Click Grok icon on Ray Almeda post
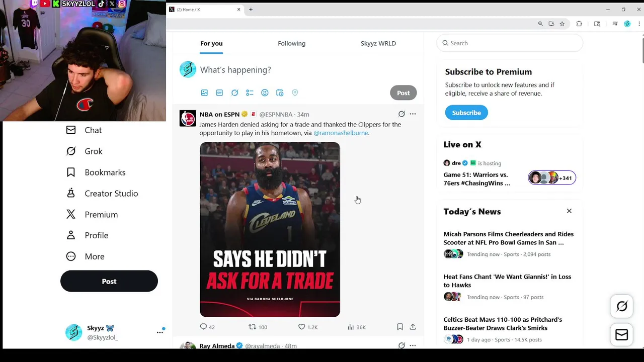 pyautogui.click(x=401, y=345)
